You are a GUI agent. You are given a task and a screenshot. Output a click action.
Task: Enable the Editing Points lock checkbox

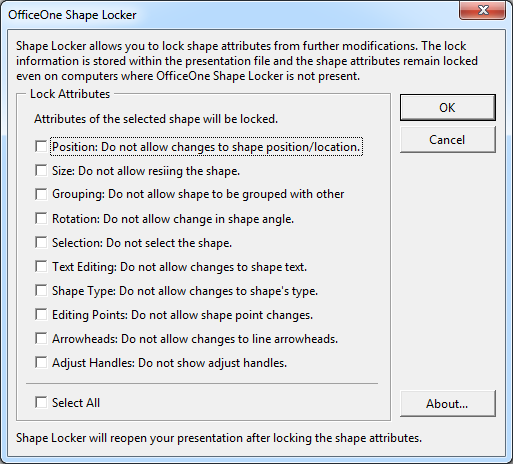pyautogui.click(x=41, y=314)
